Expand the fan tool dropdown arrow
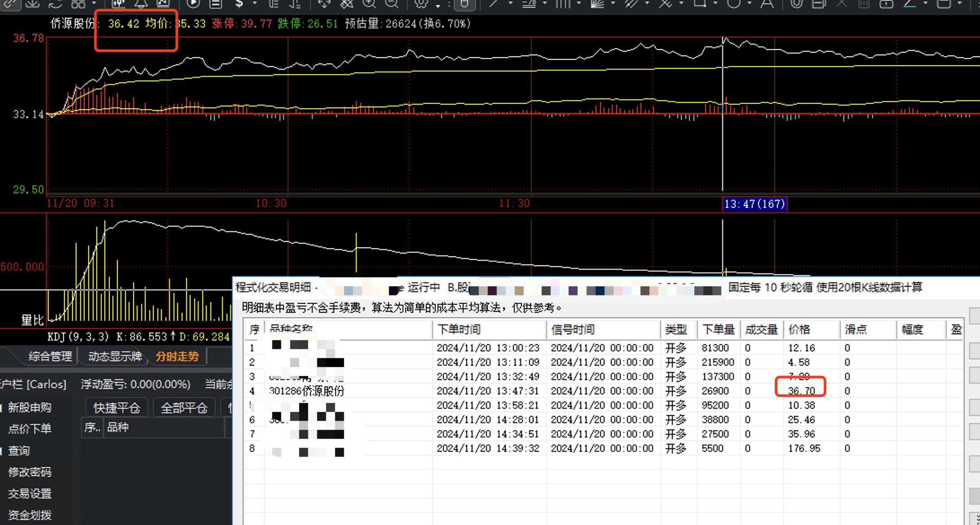Viewport: 980px width, 525px height. coord(613,4)
